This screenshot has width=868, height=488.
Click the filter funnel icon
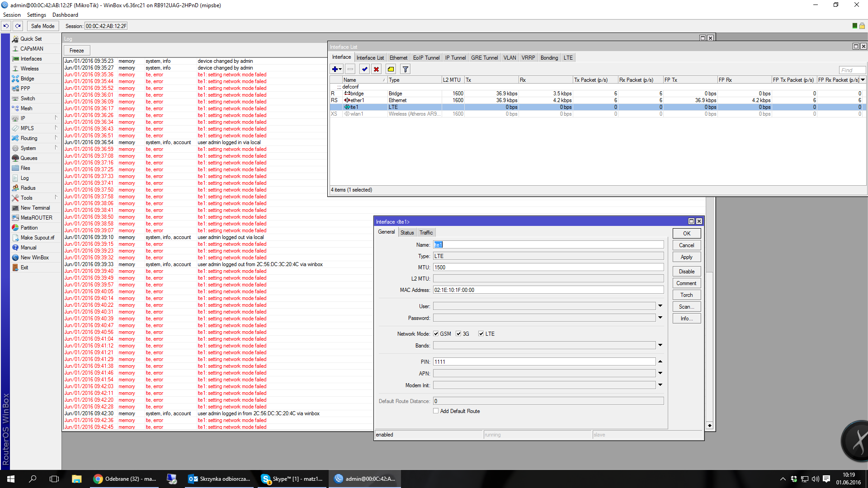click(x=406, y=69)
